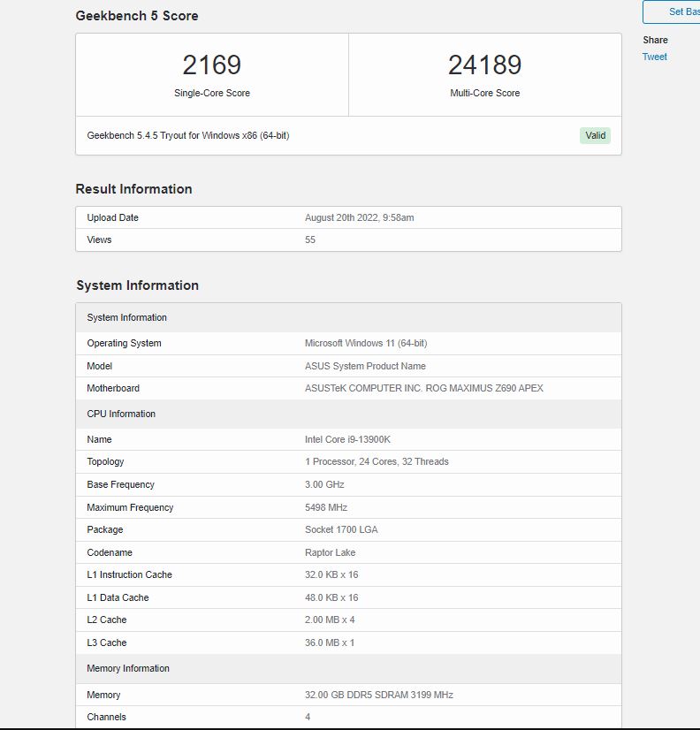Screen dimensions: 700x730
Task: Select 1 Processor, 24 Cores, 32 Threads
Action: [x=377, y=462]
